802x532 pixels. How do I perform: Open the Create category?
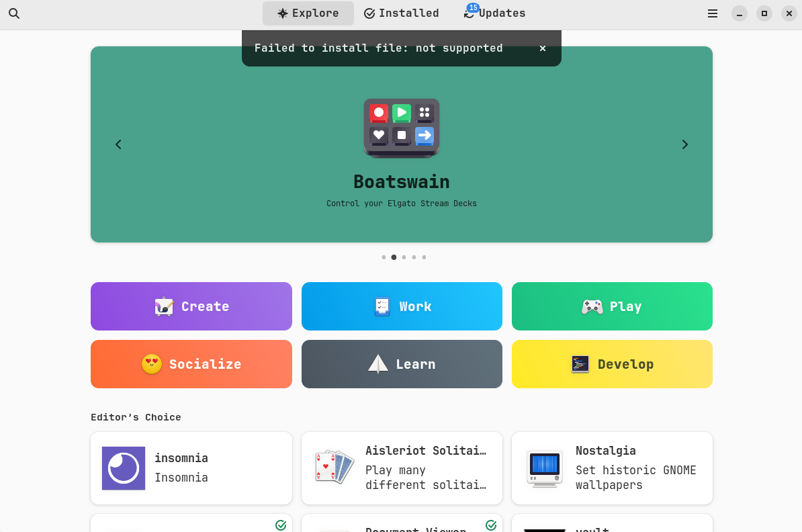coord(191,306)
